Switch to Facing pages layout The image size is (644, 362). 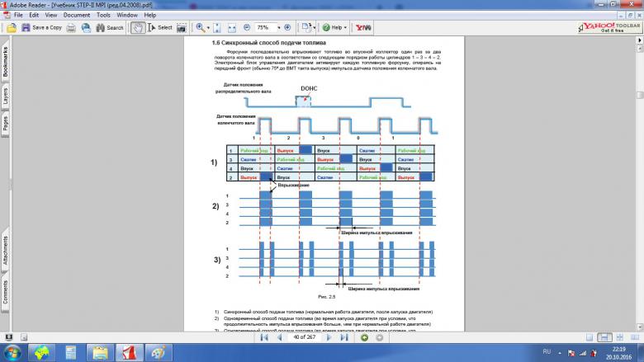(635, 337)
